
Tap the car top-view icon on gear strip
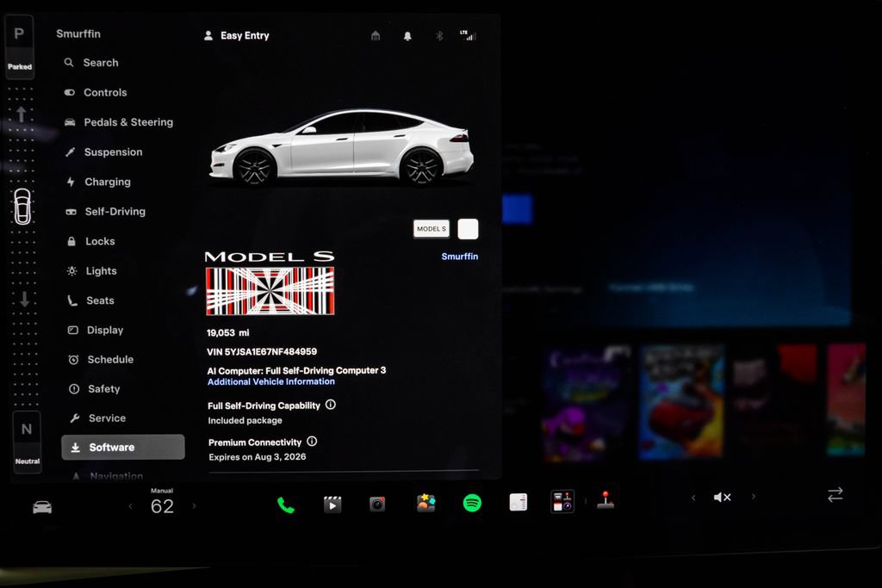22,207
